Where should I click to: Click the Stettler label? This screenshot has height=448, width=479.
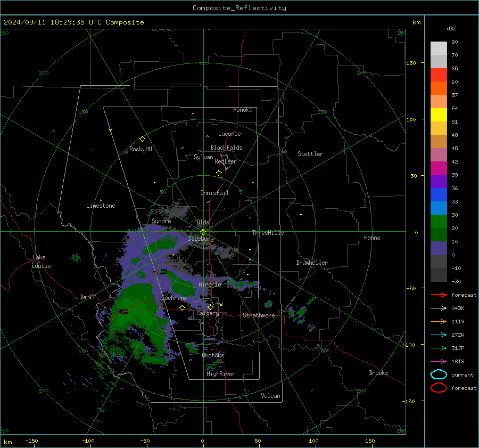[x=310, y=154]
